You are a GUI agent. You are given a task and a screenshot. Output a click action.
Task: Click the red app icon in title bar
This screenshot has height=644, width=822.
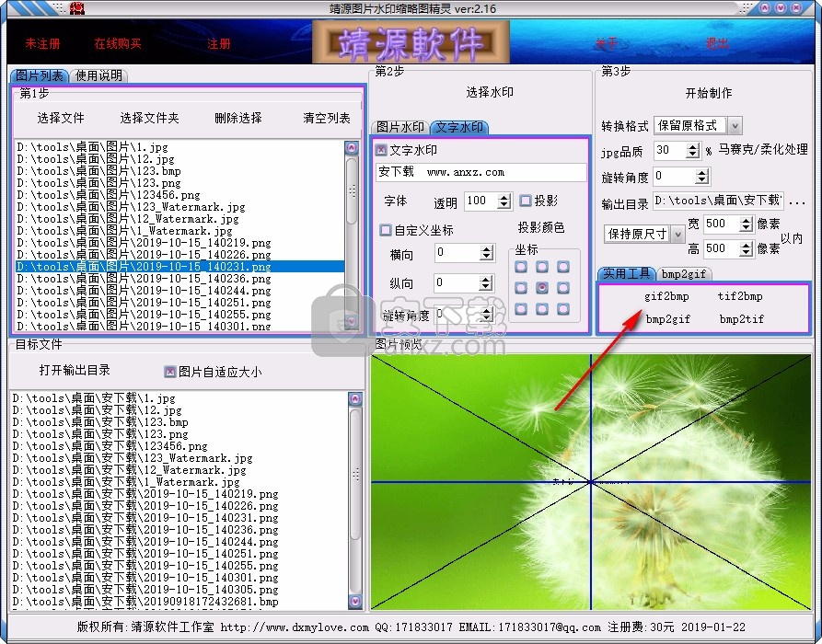(x=77, y=8)
